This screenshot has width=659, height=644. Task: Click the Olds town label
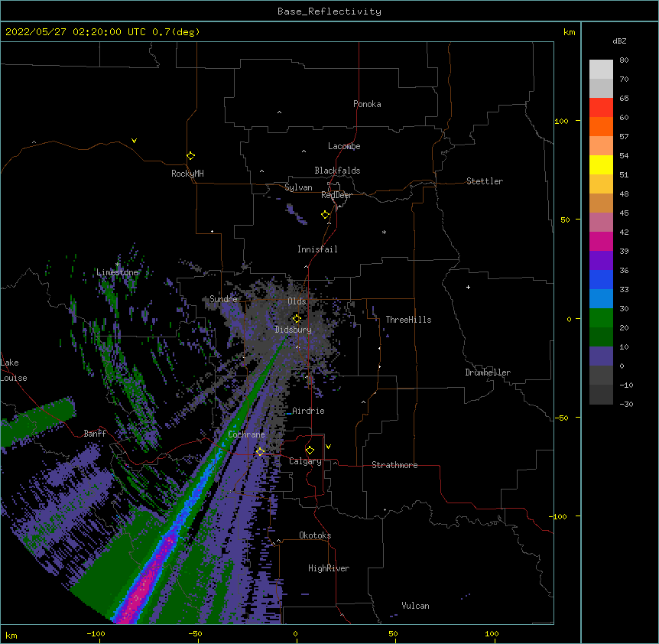click(x=297, y=301)
